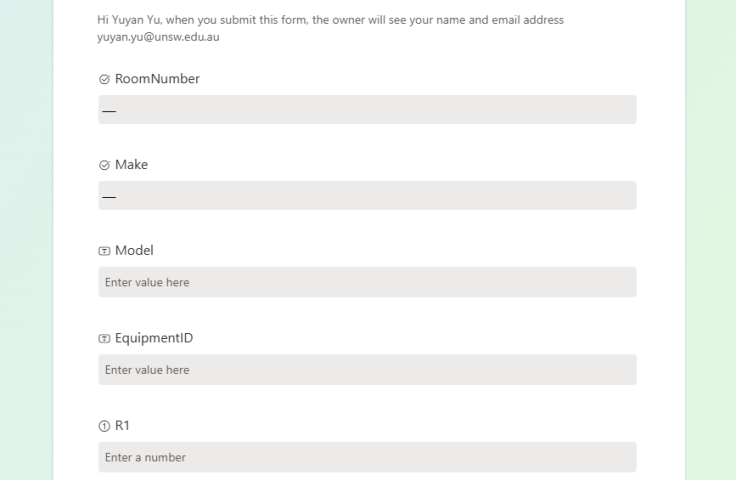
Task: Click the choice icon beside Make
Action: point(104,165)
